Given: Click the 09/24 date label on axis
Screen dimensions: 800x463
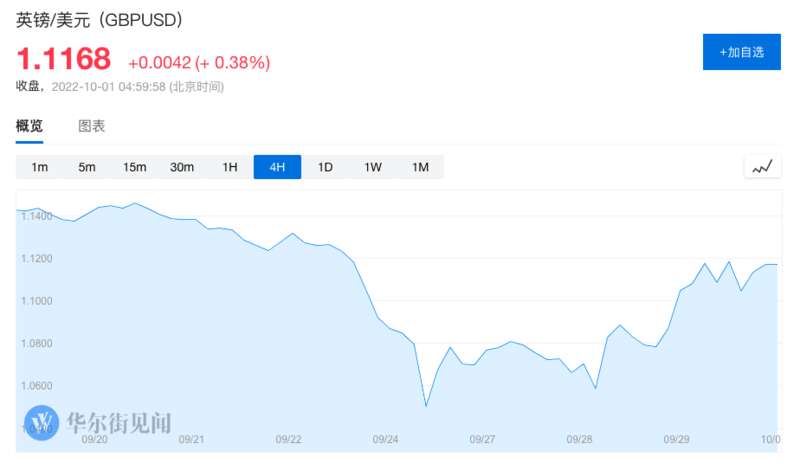Looking at the screenshot, I should [x=385, y=438].
